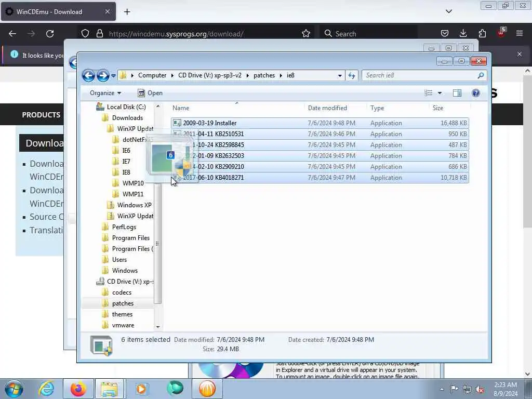Expand the More options view dropdown arrow
The height and width of the screenshot is (399, 532).
[440, 93]
